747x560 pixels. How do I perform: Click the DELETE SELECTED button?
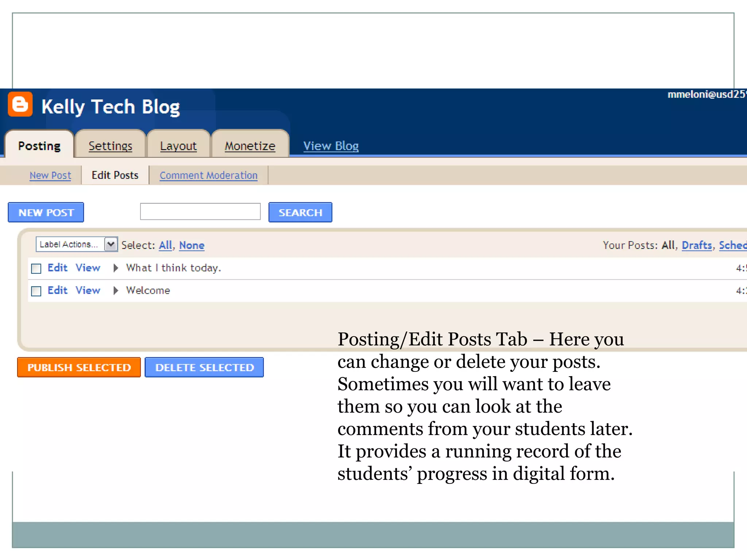pos(204,367)
